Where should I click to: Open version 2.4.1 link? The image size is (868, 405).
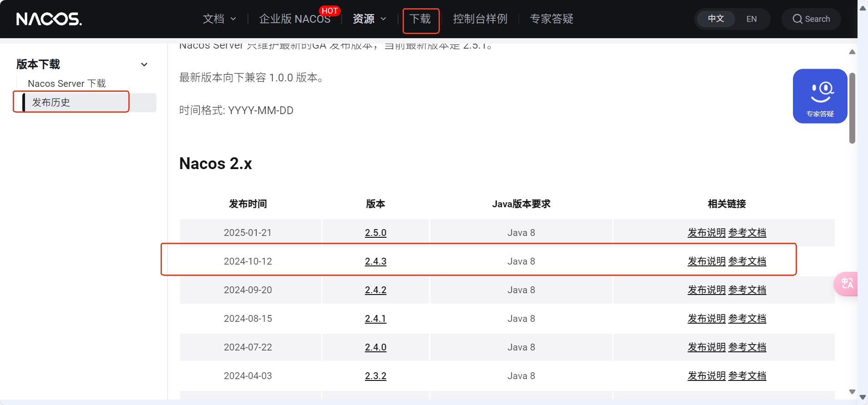375,319
